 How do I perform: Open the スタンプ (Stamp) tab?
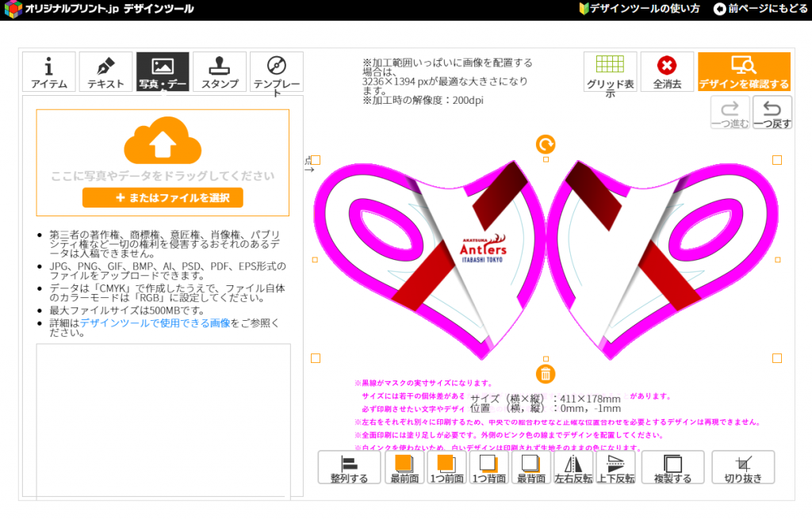click(220, 71)
